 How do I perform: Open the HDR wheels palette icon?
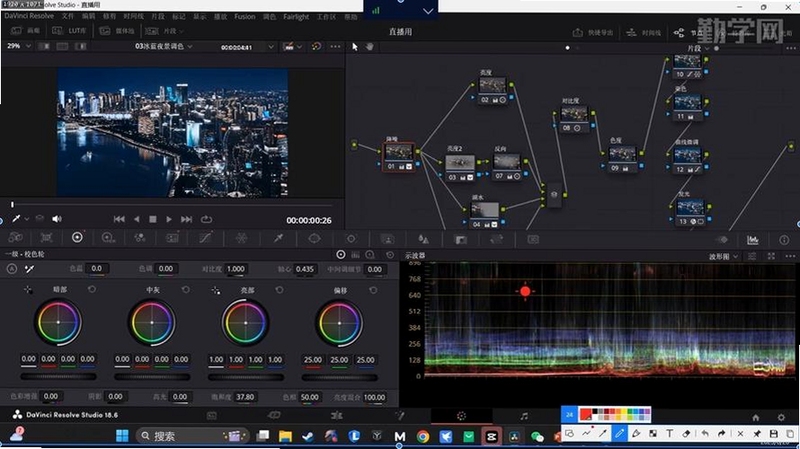[x=108, y=238]
